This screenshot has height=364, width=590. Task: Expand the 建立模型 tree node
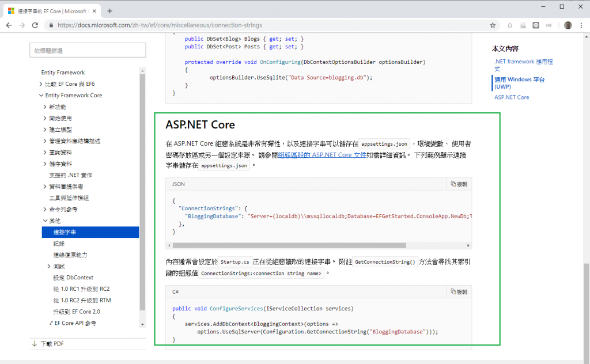(x=45, y=130)
